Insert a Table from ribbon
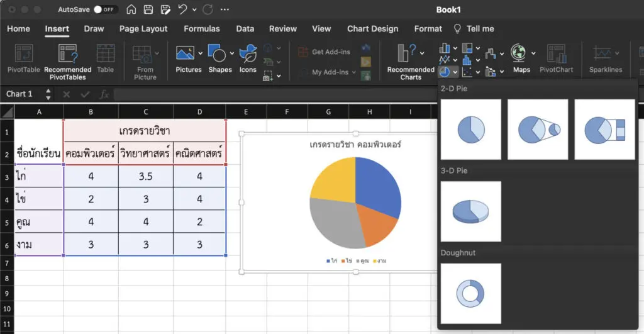Viewport: 644px width, 334px height. 105,54
